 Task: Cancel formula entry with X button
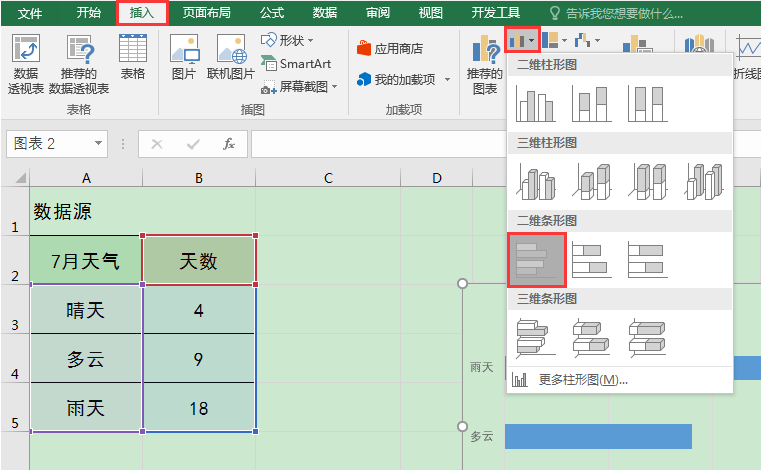click(x=157, y=144)
